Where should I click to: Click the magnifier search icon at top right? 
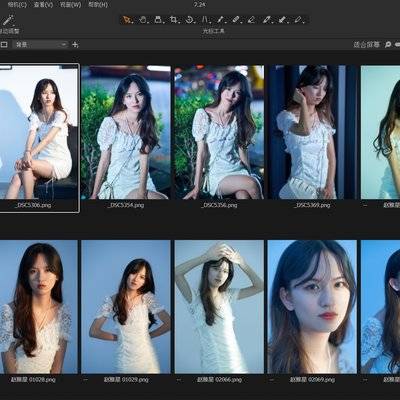coord(388,44)
